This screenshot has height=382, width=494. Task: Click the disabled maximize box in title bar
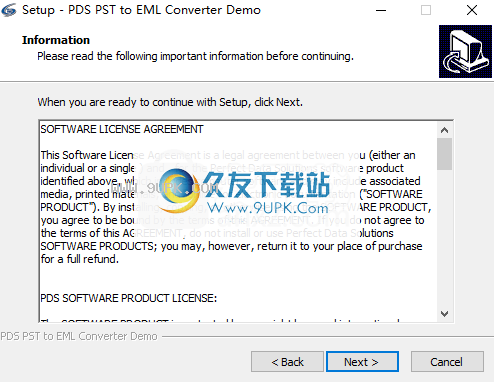point(426,10)
